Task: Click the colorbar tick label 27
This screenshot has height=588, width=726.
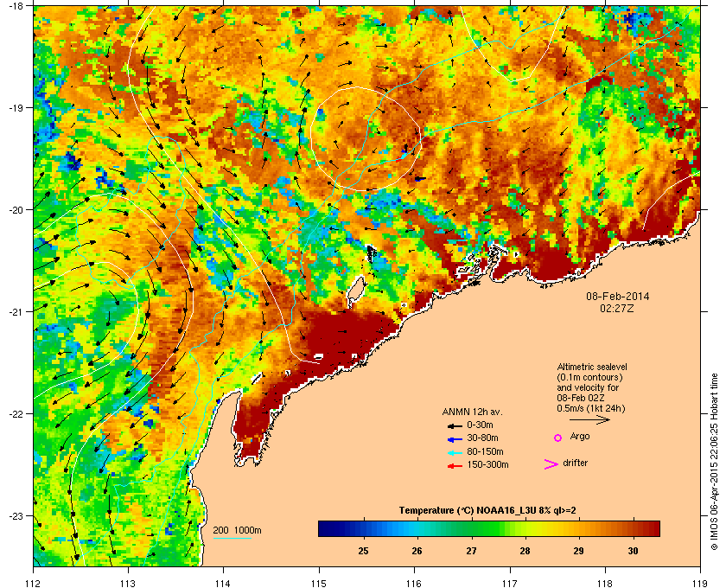Action: pos(471,551)
